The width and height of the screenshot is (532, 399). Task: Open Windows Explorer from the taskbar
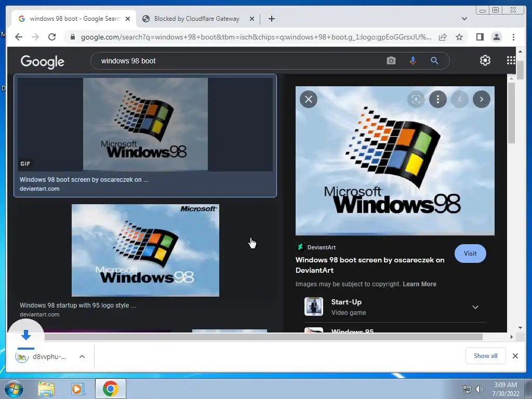click(46, 389)
